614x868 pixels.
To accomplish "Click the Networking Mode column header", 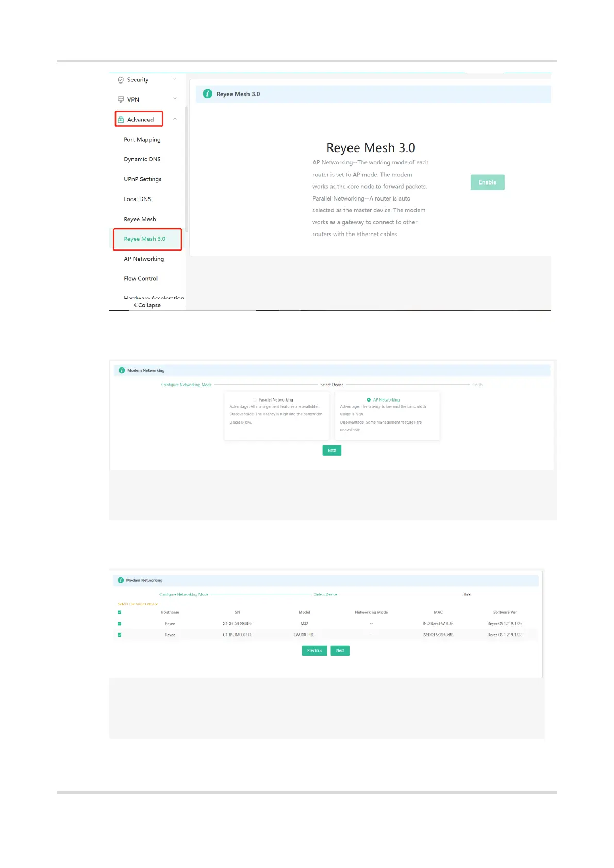I will click(371, 612).
